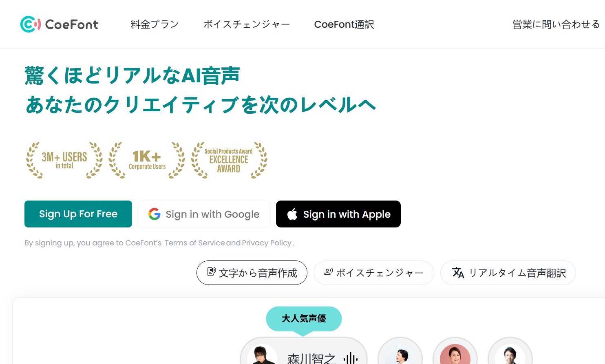The width and height of the screenshot is (605, 364).
Task: Open the Privacy Policy link
Action: [x=267, y=243]
